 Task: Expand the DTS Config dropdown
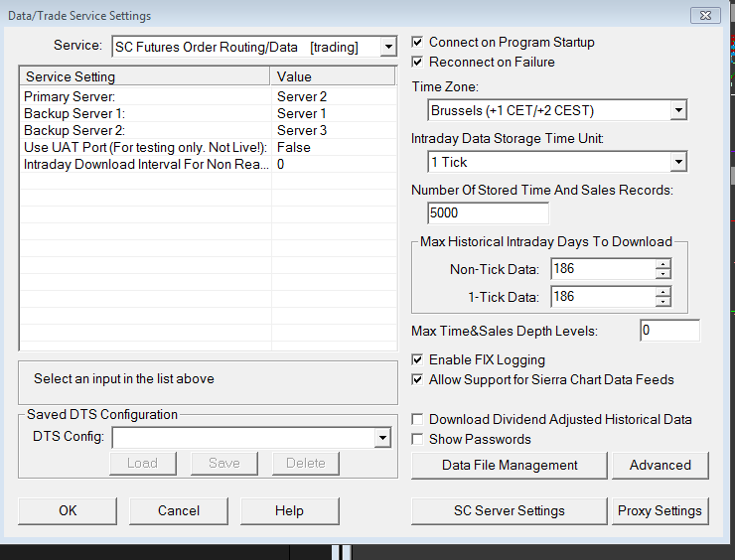pyautogui.click(x=382, y=438)
